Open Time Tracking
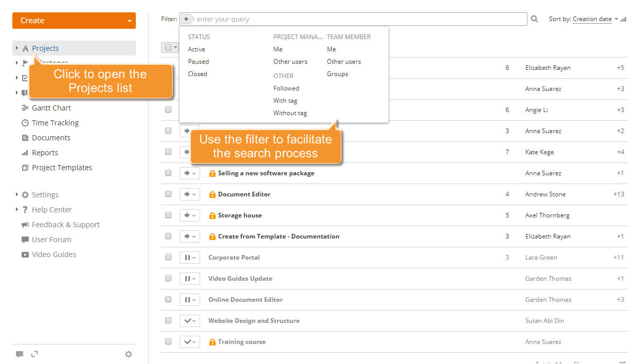This screenshot has width=638, height=364. 55,122
